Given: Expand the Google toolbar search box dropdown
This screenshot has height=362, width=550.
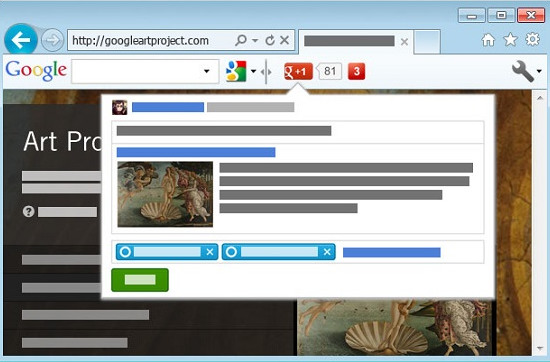Looking at the screenshot, I should tap(207, 71).
